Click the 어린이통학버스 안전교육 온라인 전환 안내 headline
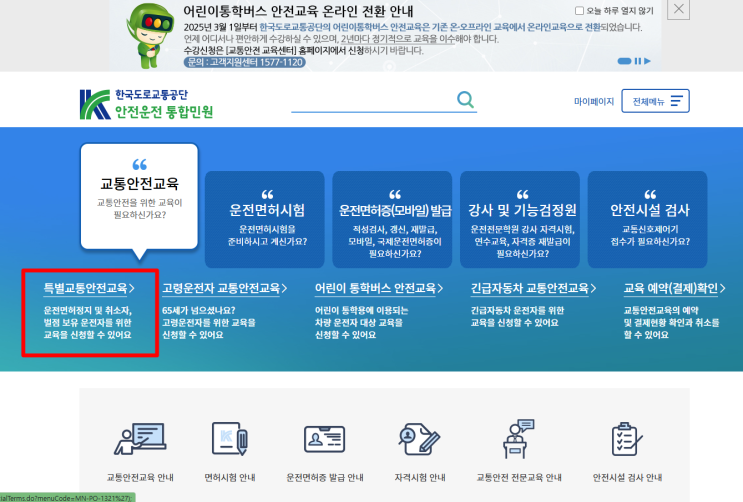Image resolution: width=743 pixels, height=502 pixels. coord(299,11)
